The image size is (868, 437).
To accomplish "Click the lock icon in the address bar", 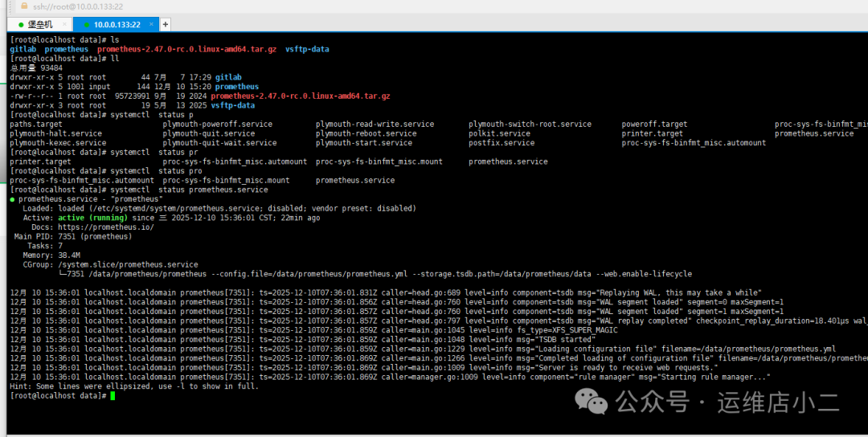I will [24, 6].
